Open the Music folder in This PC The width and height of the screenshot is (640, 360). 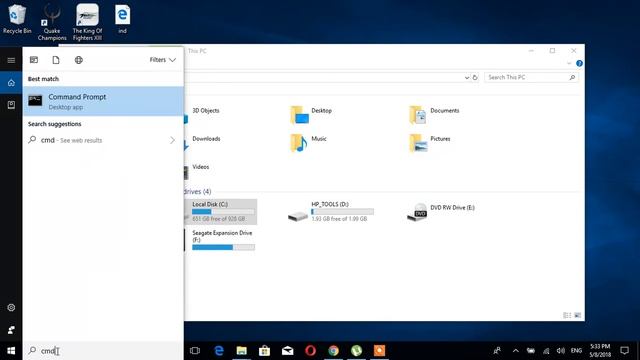(309, 142)
